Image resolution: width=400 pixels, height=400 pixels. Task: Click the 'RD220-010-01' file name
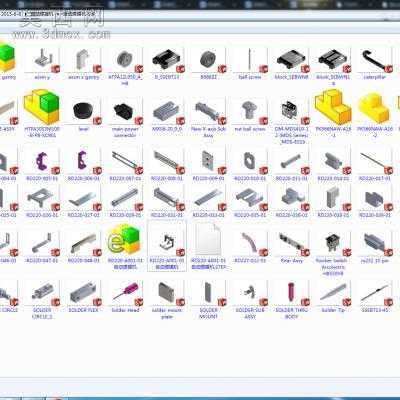250,179
